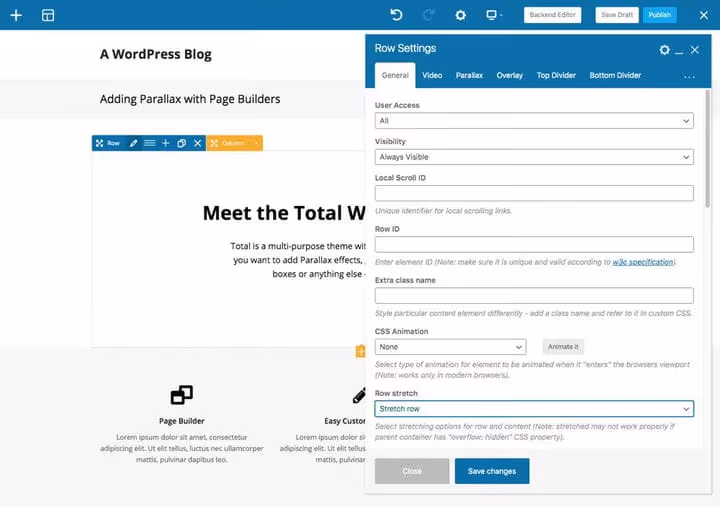
Task: Focus the Extra class name field
Action: [x=534, y=295]
